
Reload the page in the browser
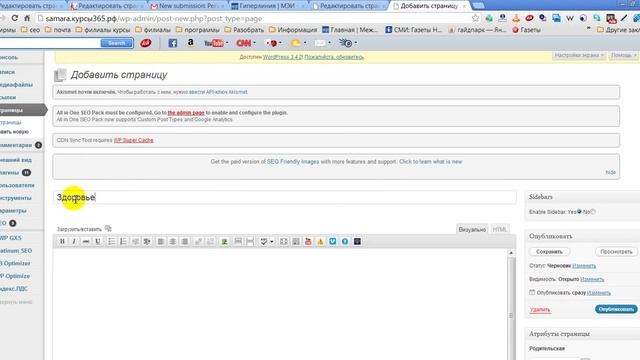tap(15, 18)
